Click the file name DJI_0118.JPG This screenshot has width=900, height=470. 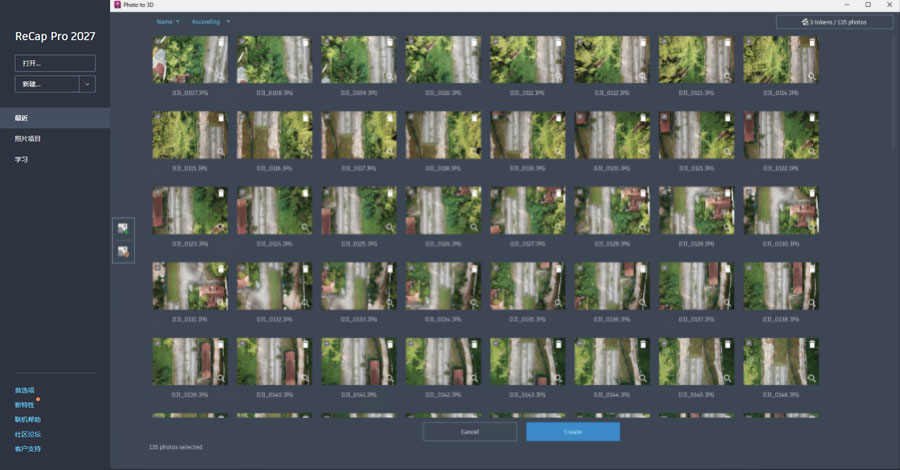tap(443, 168)
